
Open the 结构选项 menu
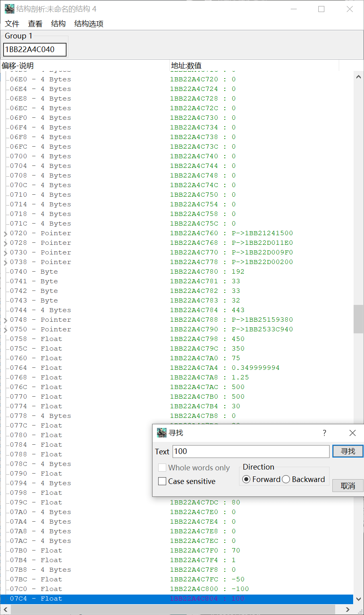(89, 24)
